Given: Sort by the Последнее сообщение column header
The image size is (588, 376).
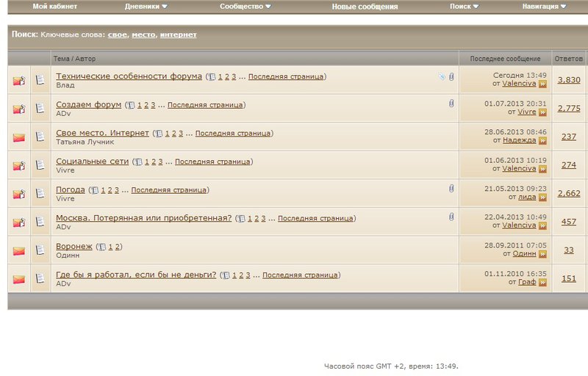Looking at the screenshot, I should (x=505, y=59).
